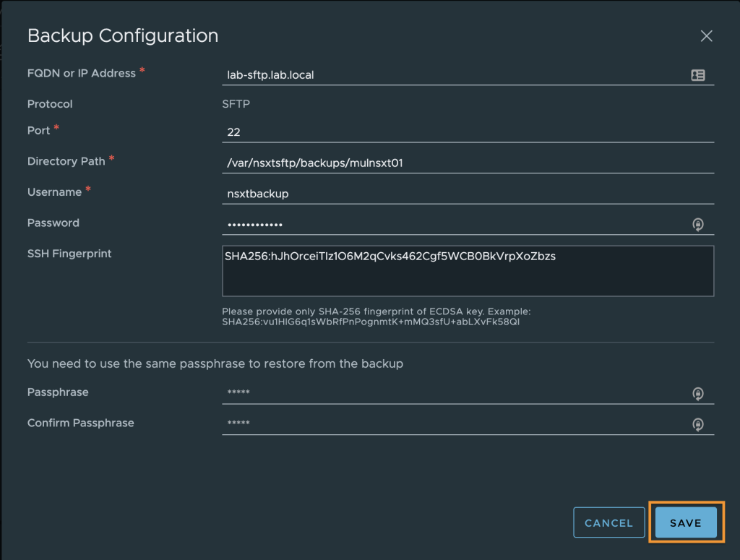Image resolution: width=740 pixels, height=560 pixels.
Task: Click the 'You need to use the same passphrase' note
Action: point(215,363)
